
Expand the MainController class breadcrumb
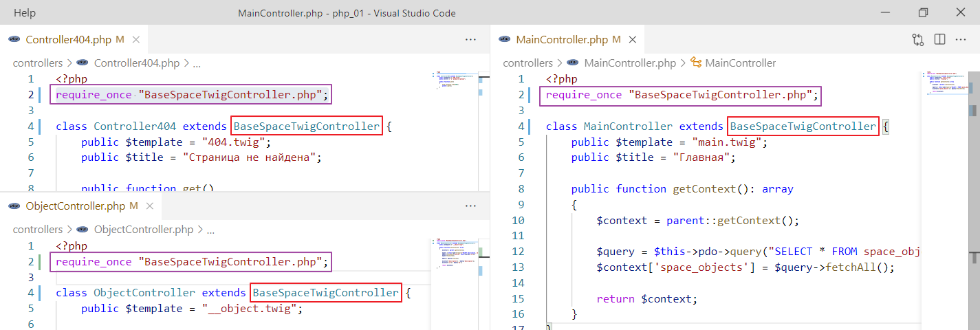pos(740,63)
